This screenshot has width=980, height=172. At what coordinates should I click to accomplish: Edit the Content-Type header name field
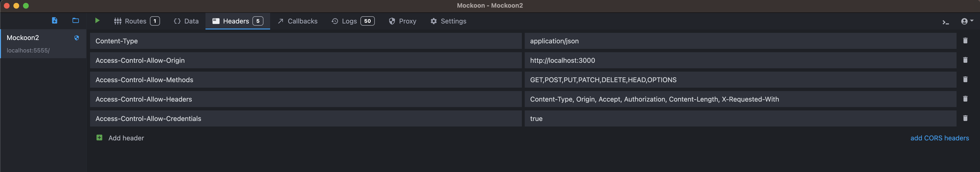[x=306, y=41]
